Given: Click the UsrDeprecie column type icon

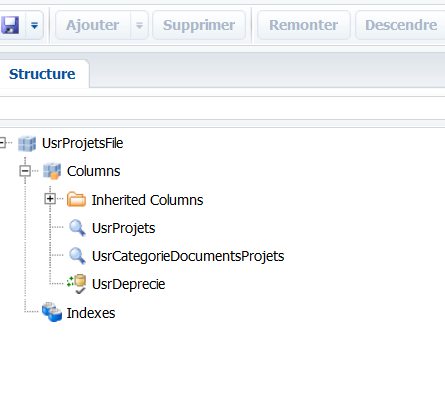Looking at the screenshot, I should point(77,284).
